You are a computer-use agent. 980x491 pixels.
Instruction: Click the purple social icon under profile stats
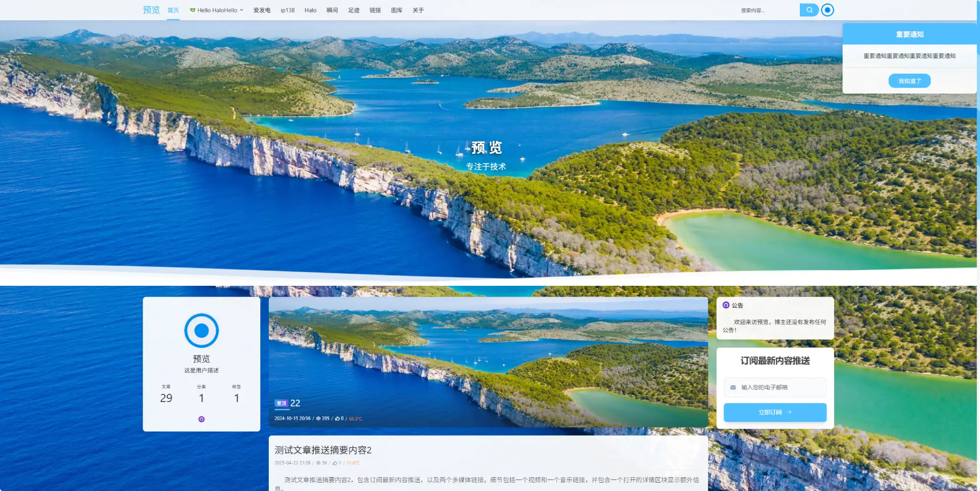coord(201,419)
